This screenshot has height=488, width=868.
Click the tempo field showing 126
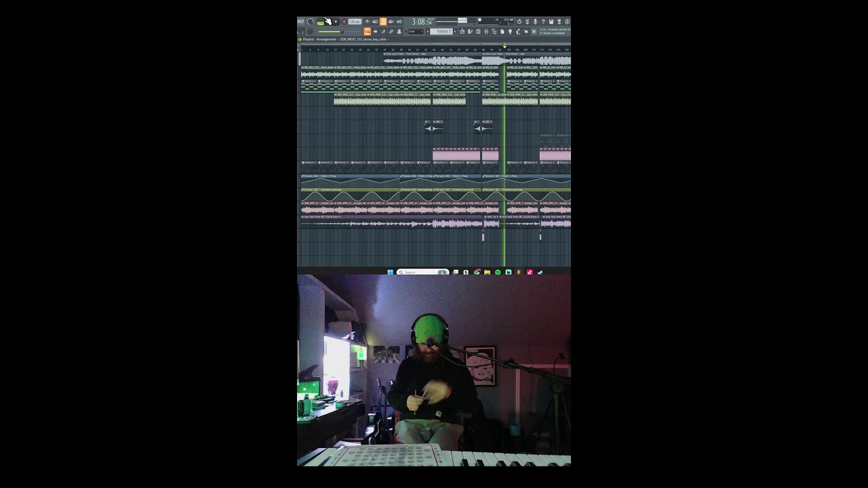click(x=355, y=22)
